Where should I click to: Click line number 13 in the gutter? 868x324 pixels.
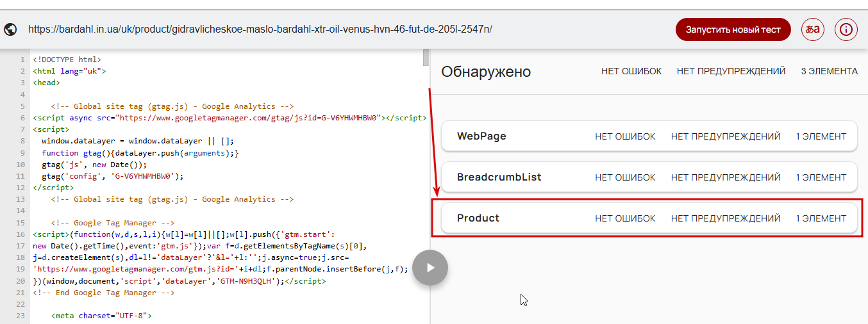22,199
